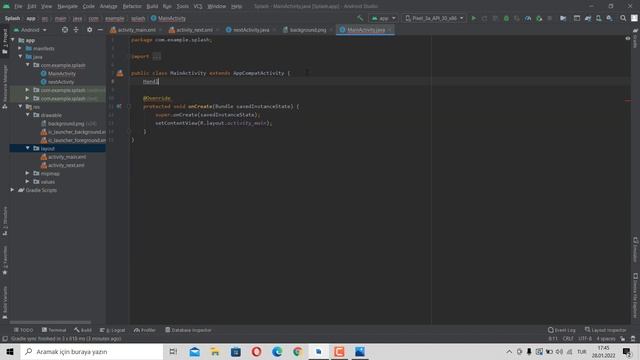Viewport: 640px width, 360px height.
Task: Collapse the java folder
Action: tap(20, 57)
